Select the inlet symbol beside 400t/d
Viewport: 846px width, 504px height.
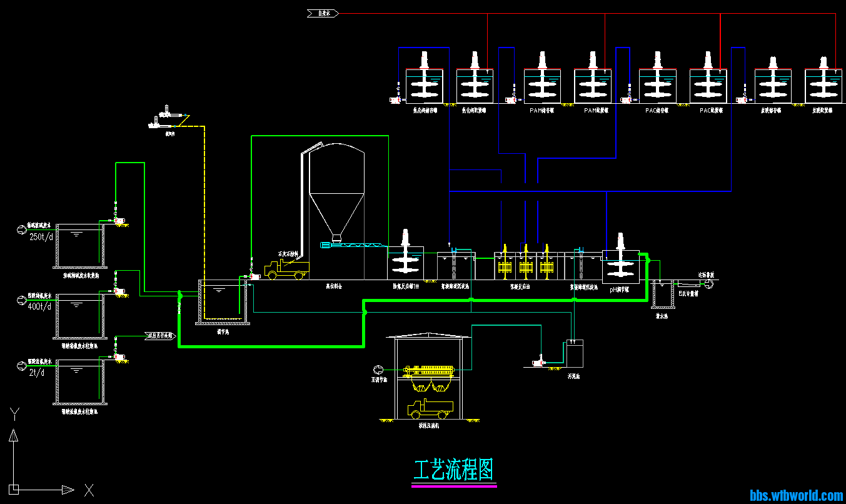pyautogui.click(x=21, y=299)
